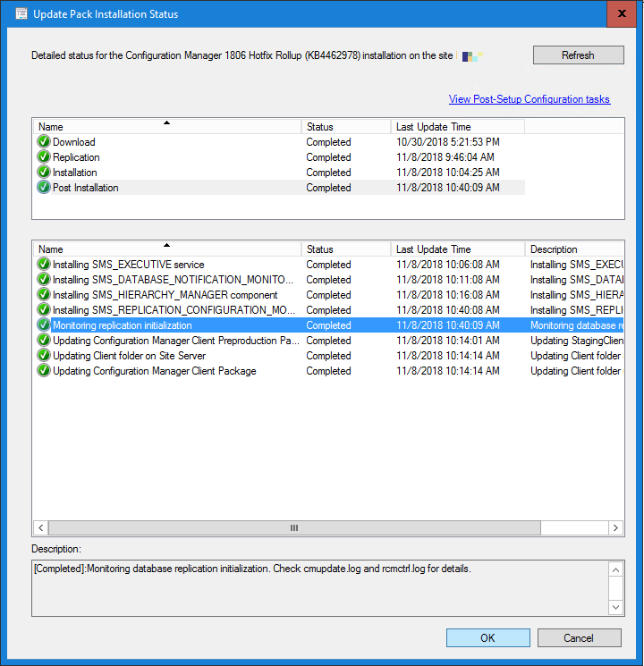
Task: Click the down arrow in the Description box scrollbar
Action: tap(615, 607)
